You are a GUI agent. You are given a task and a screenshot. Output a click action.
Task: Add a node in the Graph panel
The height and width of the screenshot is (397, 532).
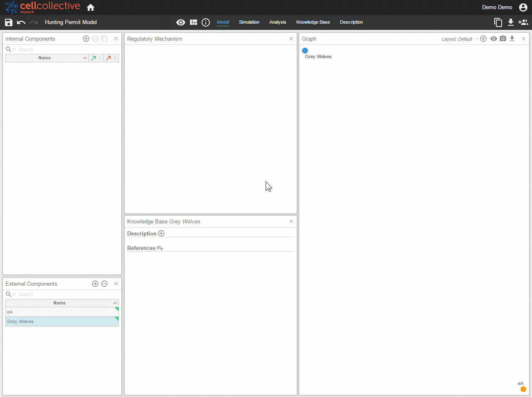click(483, 39)
